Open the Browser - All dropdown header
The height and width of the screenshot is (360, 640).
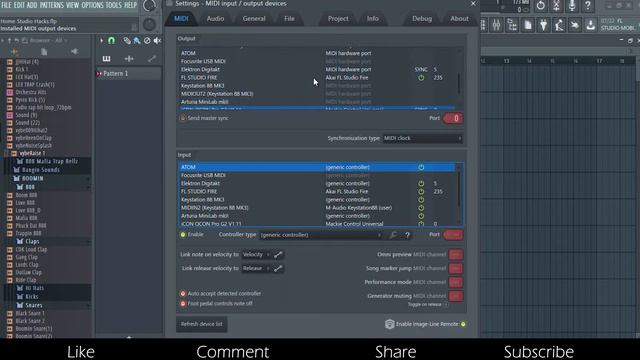click(48, 40)
